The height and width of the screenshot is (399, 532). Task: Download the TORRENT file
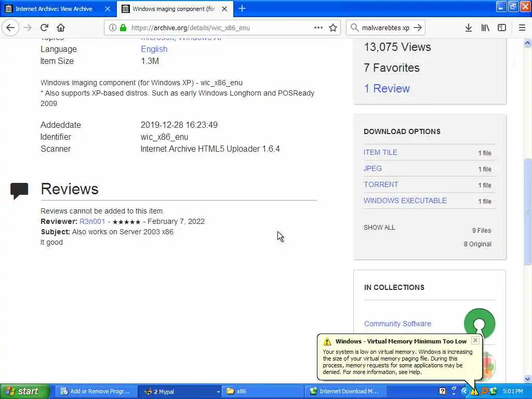pyautogui.click(x=381, y=184)
